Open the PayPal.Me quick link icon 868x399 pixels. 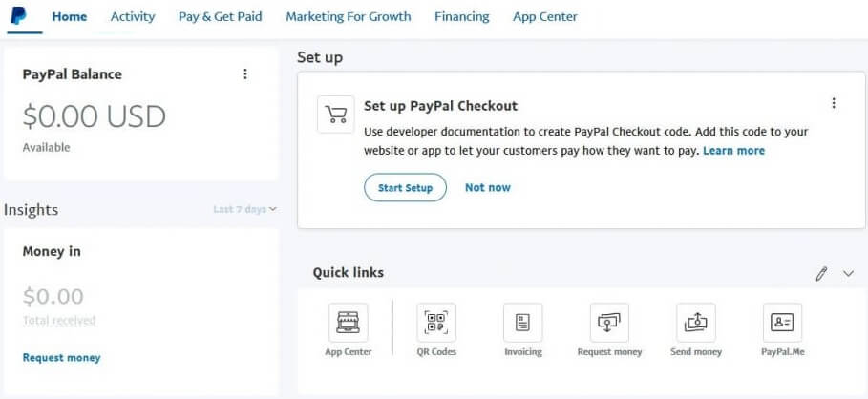click(782, 323)
